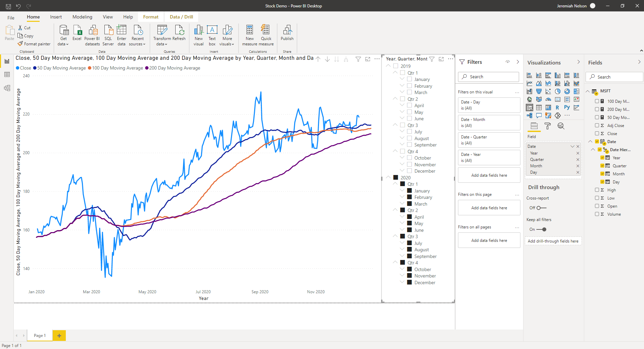Check the Volume field

point(597,214)
